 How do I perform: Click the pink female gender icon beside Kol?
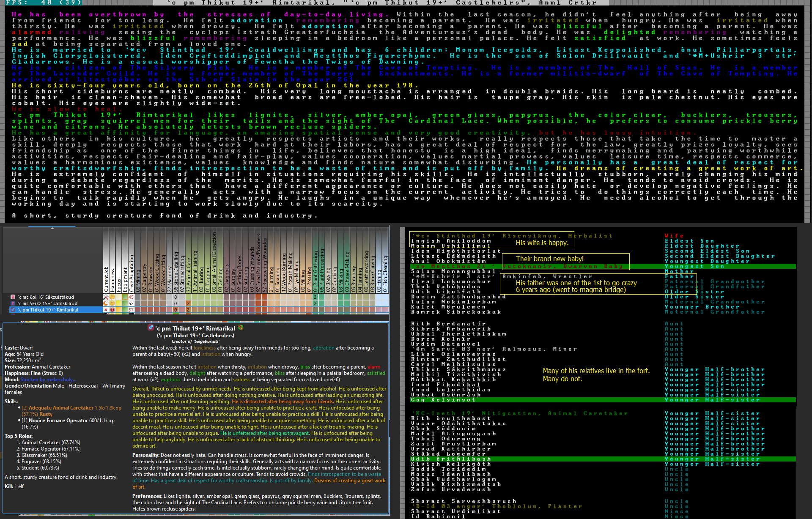pos(13,297)
